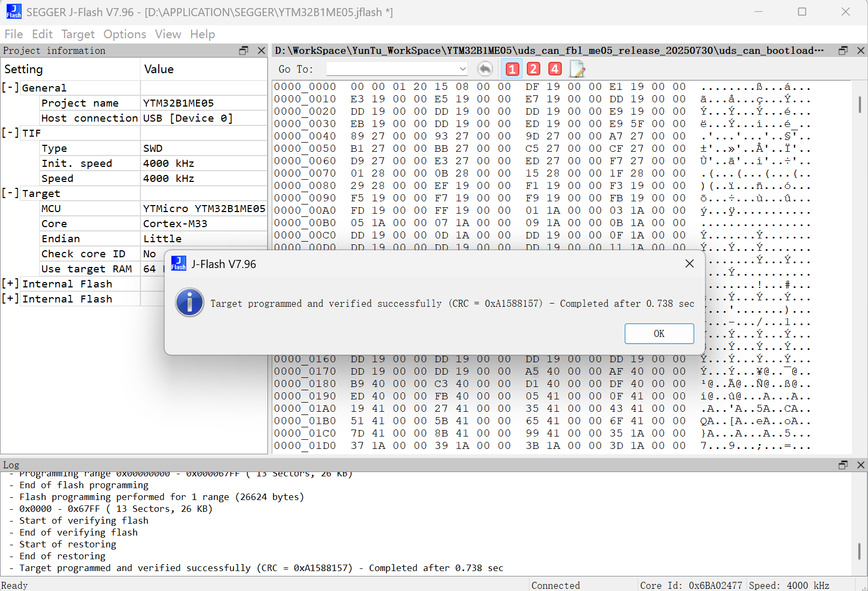Collapse the General tree section
This screenshot has width=868, height=591.
click(10, 88)
